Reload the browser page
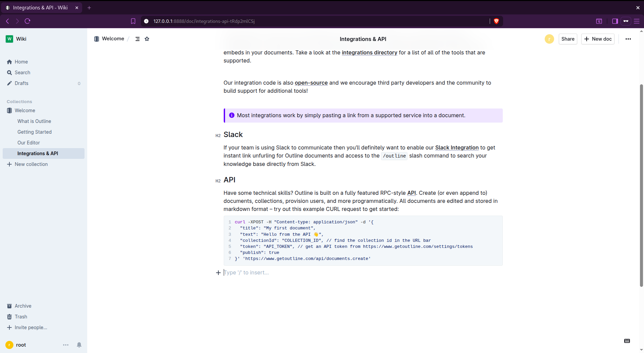 pos(28,21)
